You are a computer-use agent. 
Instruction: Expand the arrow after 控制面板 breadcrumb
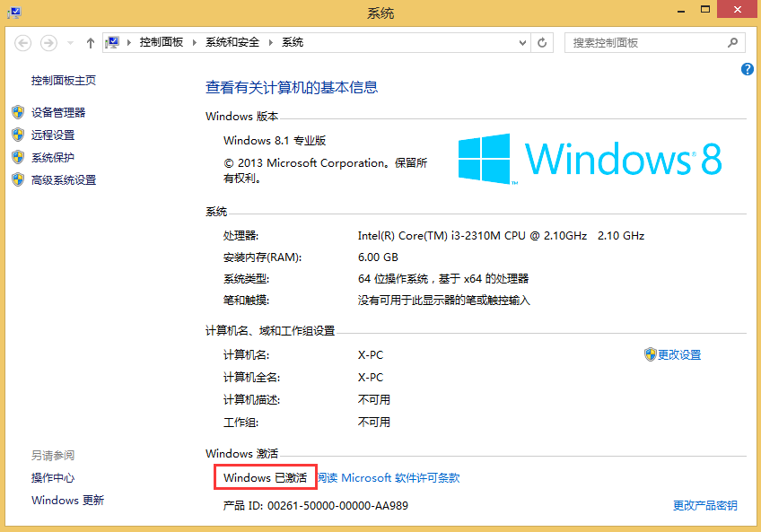(196, 42)
